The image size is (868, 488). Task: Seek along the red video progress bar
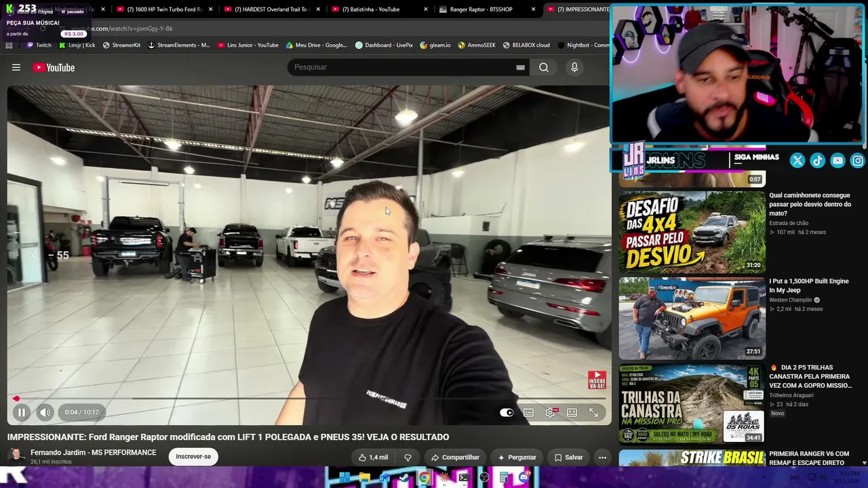(x=309, y=399)
